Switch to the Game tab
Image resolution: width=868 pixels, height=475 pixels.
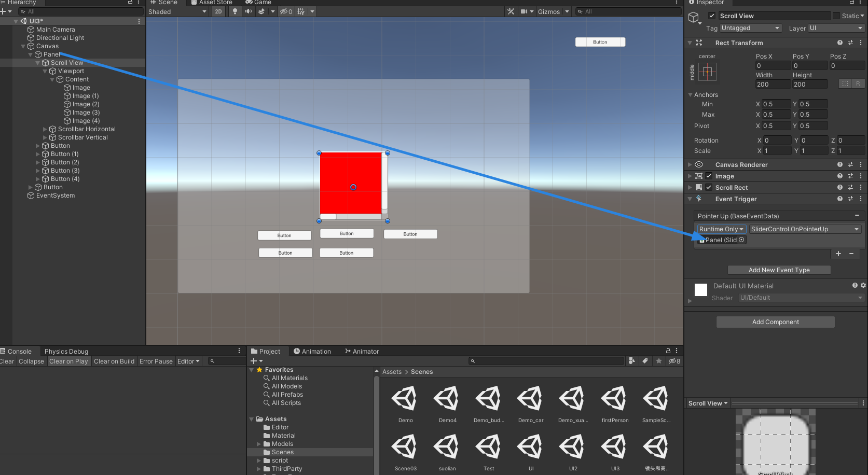point(258,3)
